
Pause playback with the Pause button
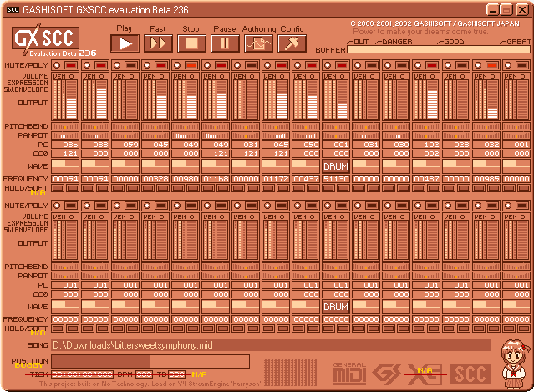tap(225, 43)
